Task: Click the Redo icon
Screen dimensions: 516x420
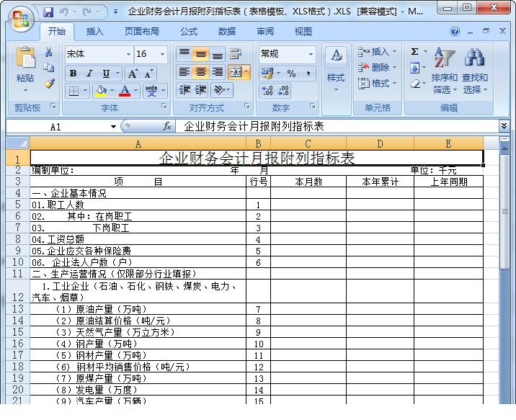Action: click(x=87, y=12)
